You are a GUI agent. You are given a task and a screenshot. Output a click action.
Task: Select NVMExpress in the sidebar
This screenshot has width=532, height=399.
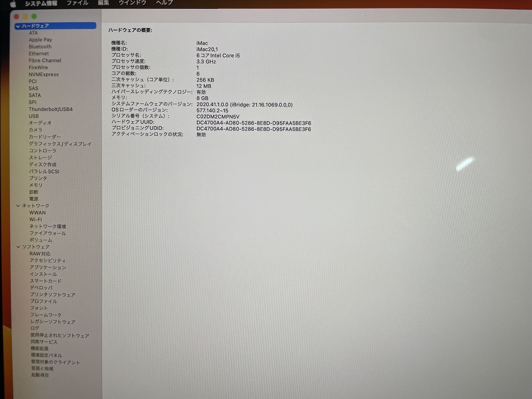coord(43,74)
